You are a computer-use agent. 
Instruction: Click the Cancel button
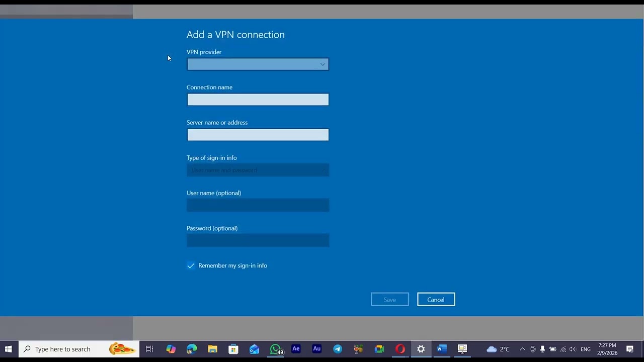coord(436,299)
